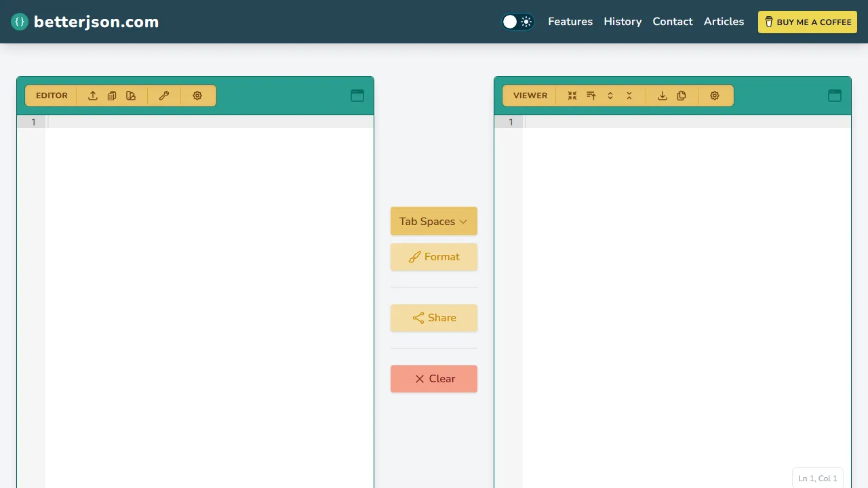Viewport: 868px width, 488px height.
Task: Collapse all nodes in the Viewer
Action: [629, 96]
